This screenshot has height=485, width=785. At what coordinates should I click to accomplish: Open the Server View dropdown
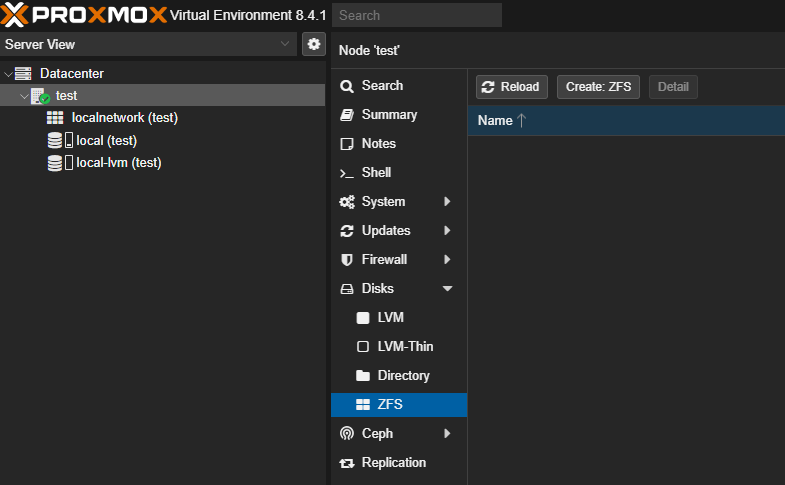pyautogui.click(x=148, y=44)
